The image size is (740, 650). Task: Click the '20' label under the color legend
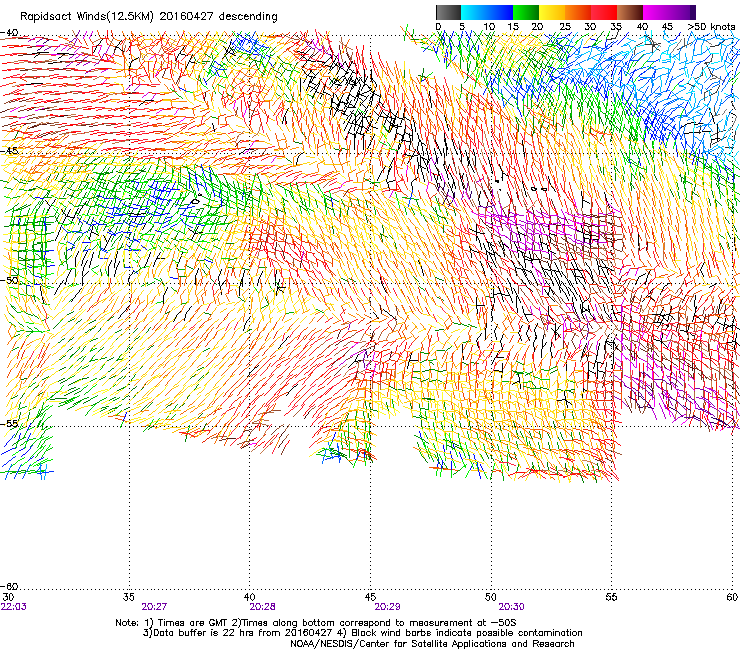click(537, 27)
